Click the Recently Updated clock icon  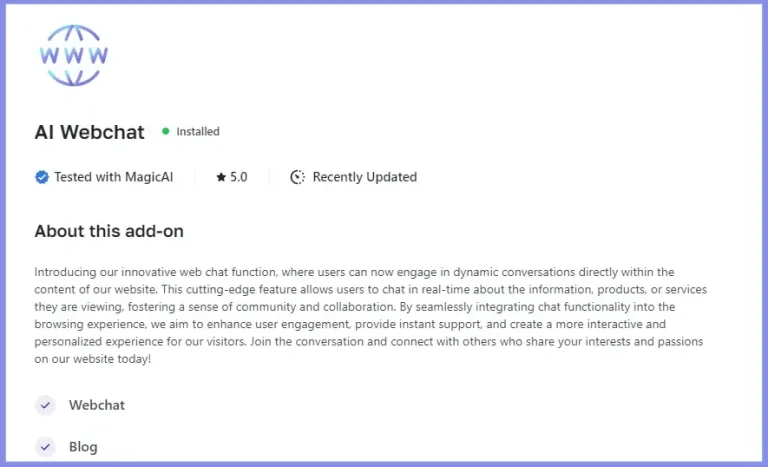pos(297,177)
